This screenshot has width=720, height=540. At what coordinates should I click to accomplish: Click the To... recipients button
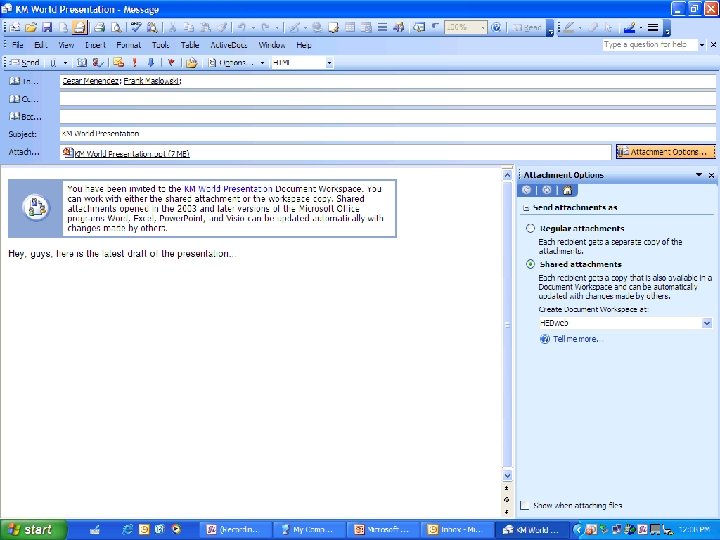[x=24, y=81]
